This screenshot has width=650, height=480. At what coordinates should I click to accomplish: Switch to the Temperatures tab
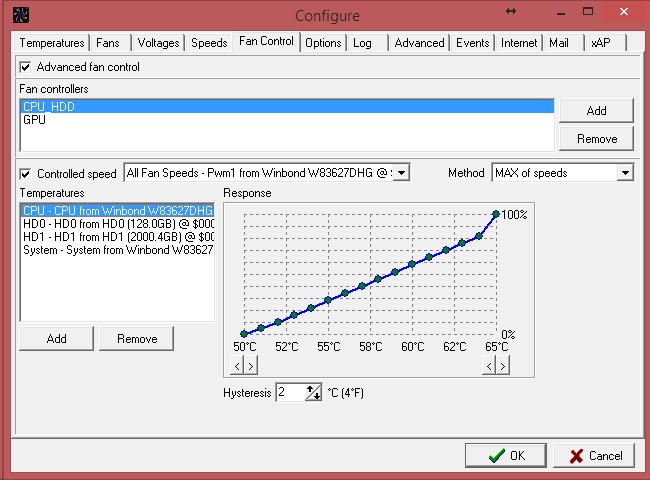pyautogui.click(x=52, y=43)
